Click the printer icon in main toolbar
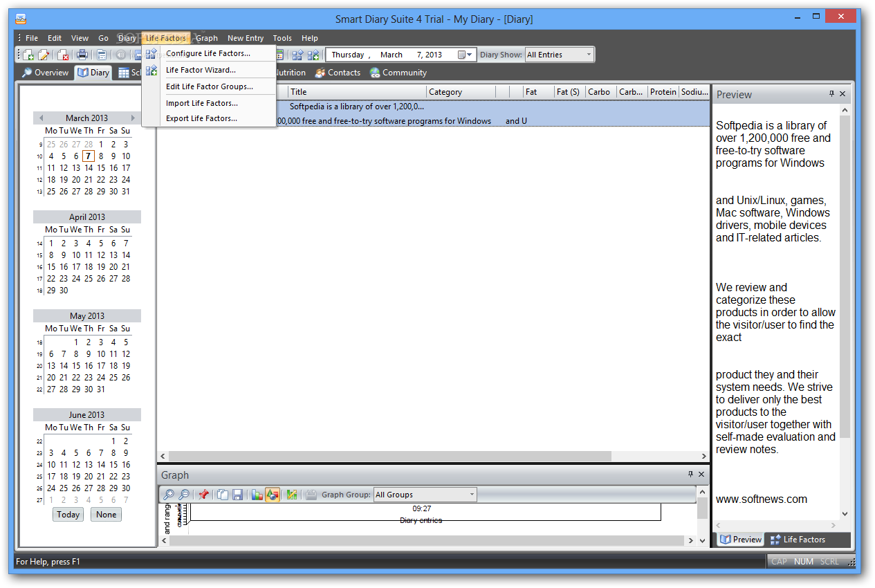This screenshot has height=588, width=875. [82, 55]
